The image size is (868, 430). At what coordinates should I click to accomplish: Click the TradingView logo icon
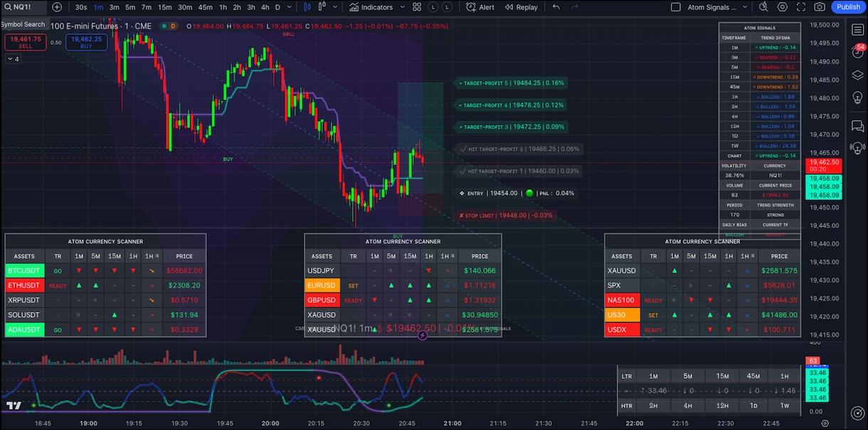[13, 406]
